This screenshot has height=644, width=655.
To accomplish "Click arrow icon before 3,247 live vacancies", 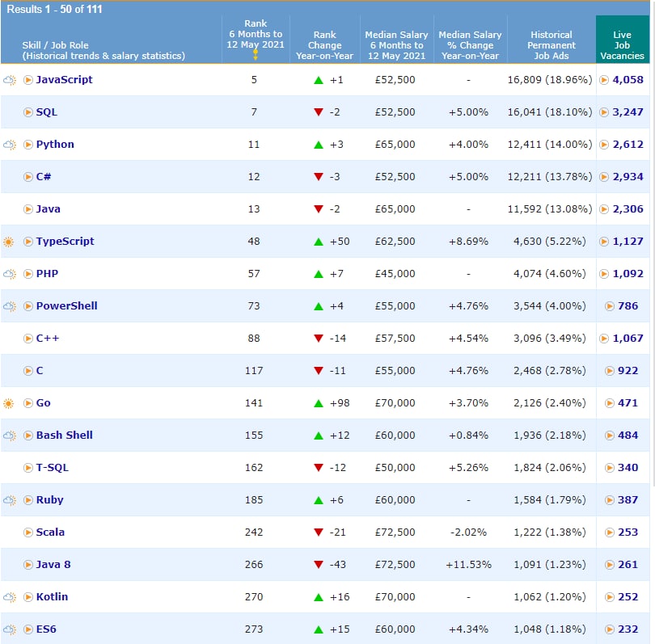I will pos(604,112).
